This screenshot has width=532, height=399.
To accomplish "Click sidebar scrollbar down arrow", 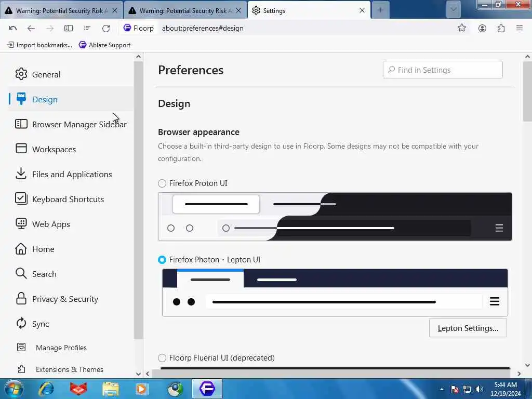I will (138, 374).
